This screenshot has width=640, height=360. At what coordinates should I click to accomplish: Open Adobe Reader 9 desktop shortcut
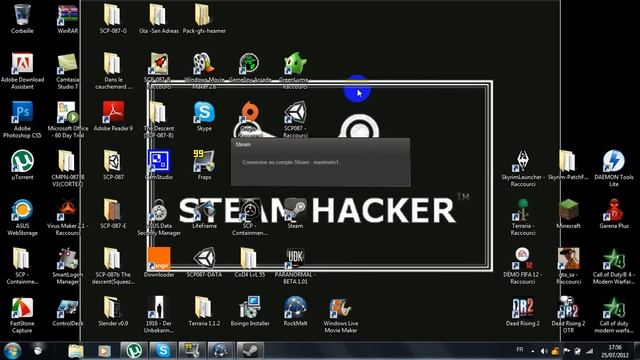click(113, 116)
